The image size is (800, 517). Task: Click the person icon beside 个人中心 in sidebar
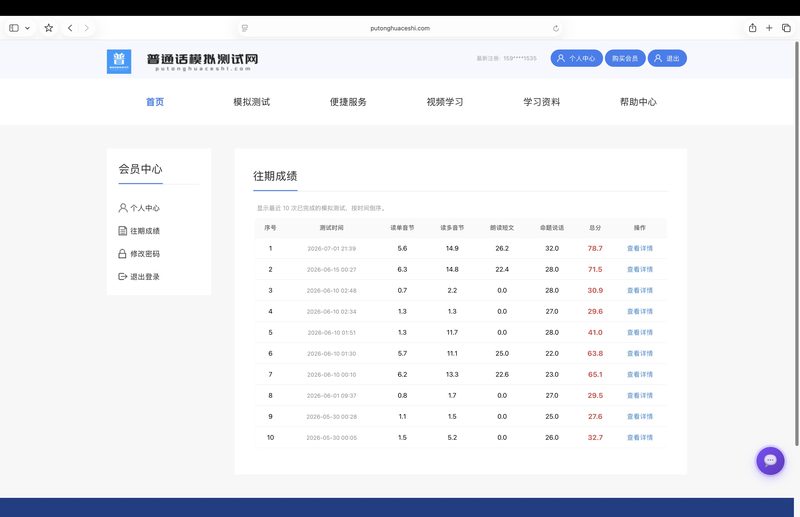(x=122, y=208)
